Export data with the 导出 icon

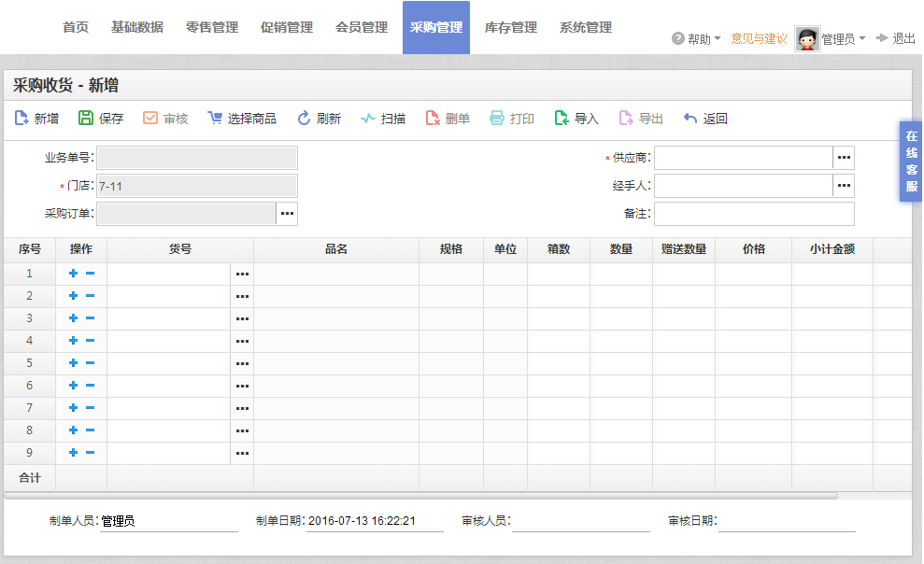626,119
